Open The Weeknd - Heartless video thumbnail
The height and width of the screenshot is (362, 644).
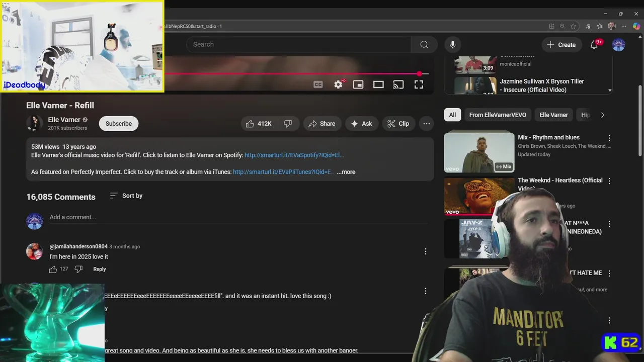[x=479, y=196]
